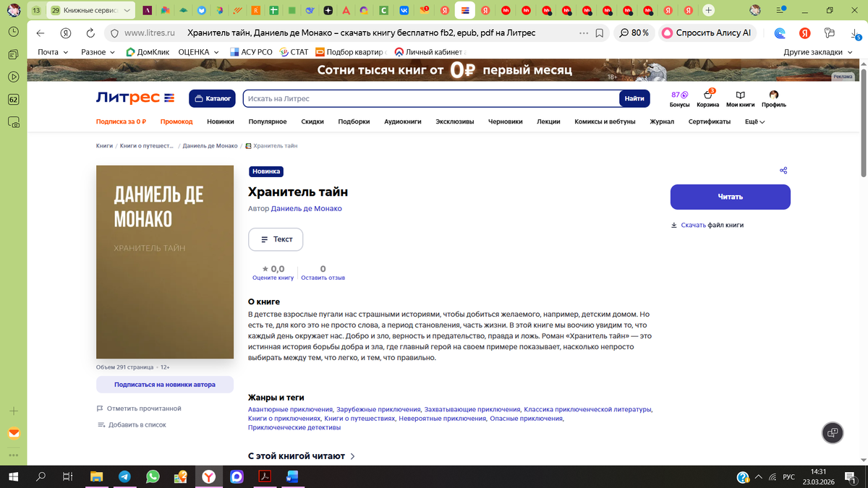Open Авантюрные приключения genre link

pos(290,409)
